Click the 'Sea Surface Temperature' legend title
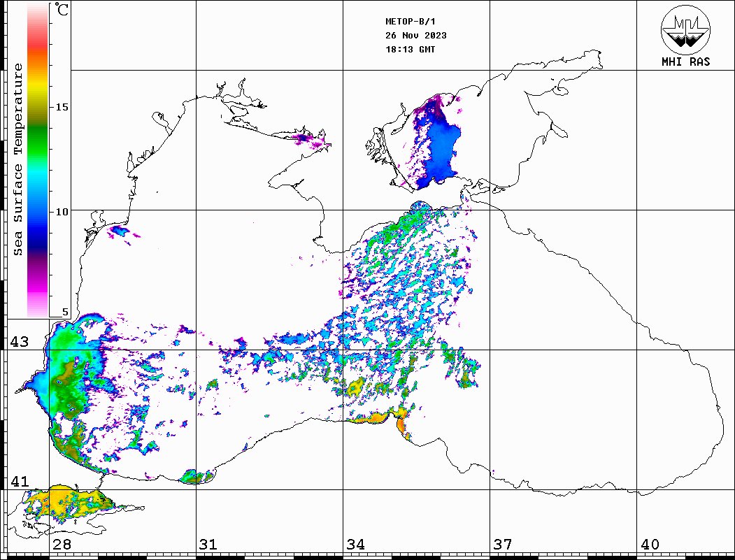Viewport: 735px width, 560px height. point(17,159)
